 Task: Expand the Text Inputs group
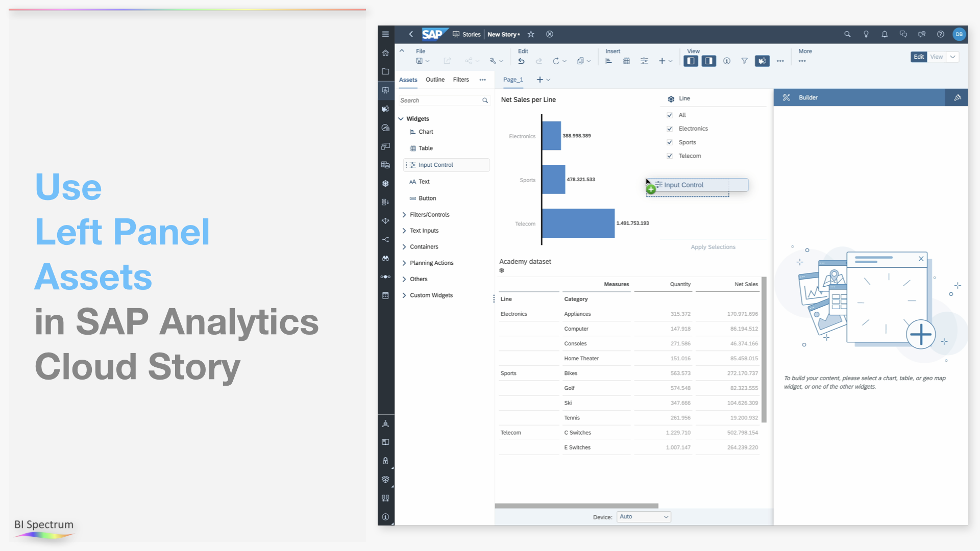[x=404, y=231]
